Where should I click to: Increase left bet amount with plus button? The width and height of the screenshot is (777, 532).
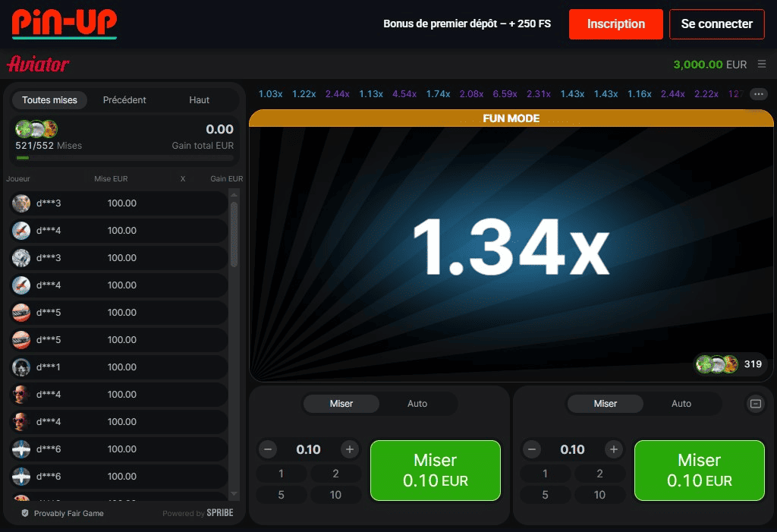point(349,449)
